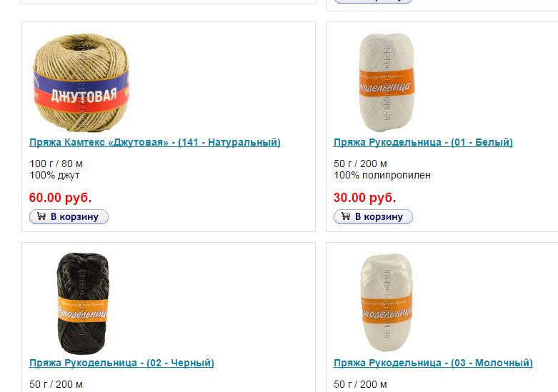Click the white Рукодельница skein thumbnail

(x=387, y=83)
